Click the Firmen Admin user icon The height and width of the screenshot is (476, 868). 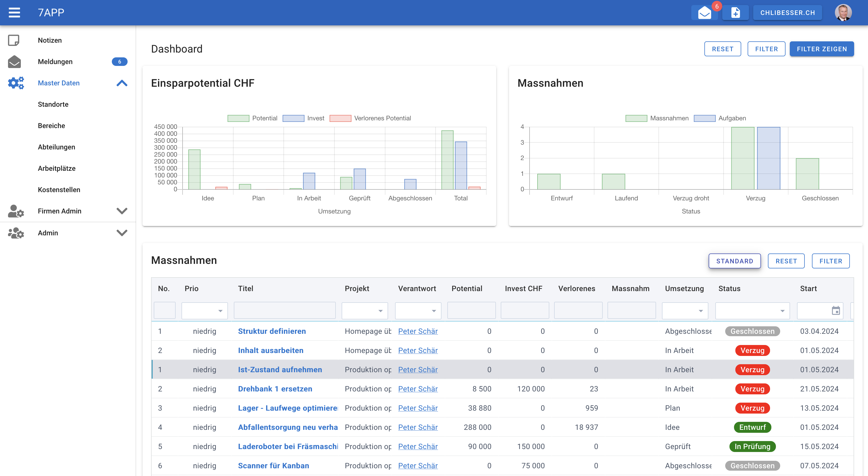[15, 212]
